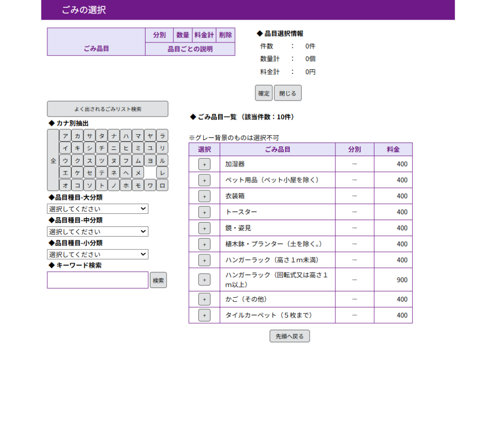Select 鏡・姿見 via its plus button
Viewport: 500px width, 448px height.
pyautogui.click(x=204, y=228)
